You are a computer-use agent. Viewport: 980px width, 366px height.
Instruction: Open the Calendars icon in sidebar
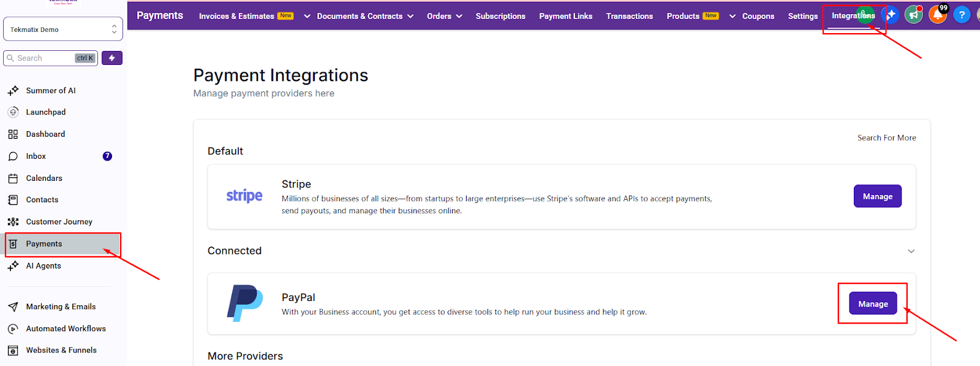pyautogui.click(x=13, y=178)
